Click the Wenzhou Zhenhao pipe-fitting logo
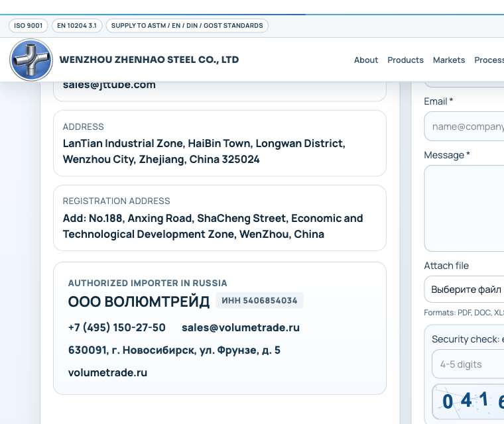This screenshot has width=504, height=424. 31,60
